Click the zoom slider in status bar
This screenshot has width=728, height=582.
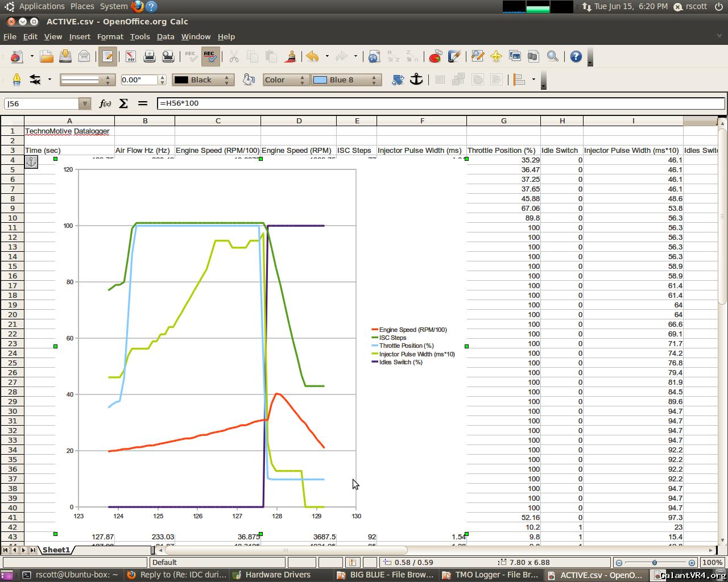point(655,563)
